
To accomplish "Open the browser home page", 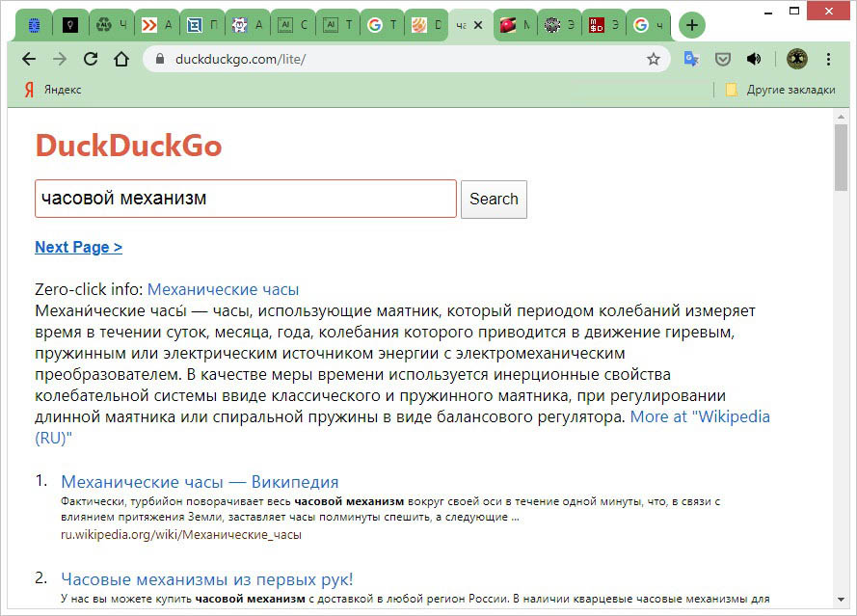I will pos(121,59).
